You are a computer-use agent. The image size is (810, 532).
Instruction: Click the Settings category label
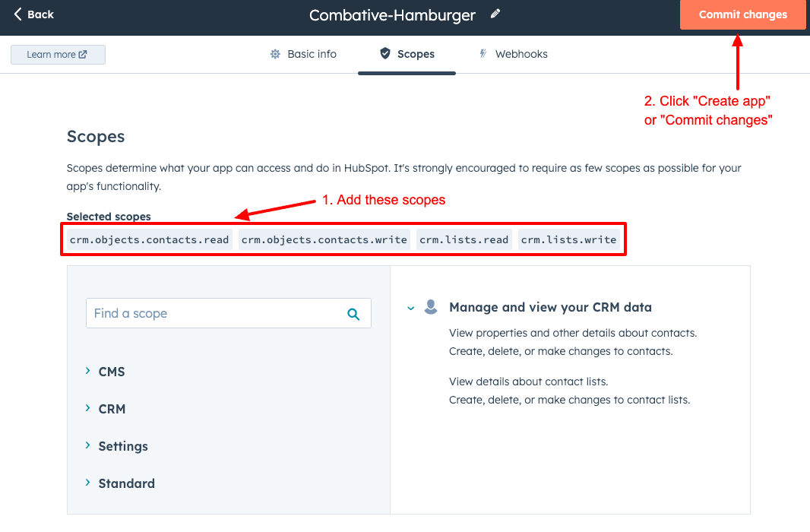coord(123,446)
